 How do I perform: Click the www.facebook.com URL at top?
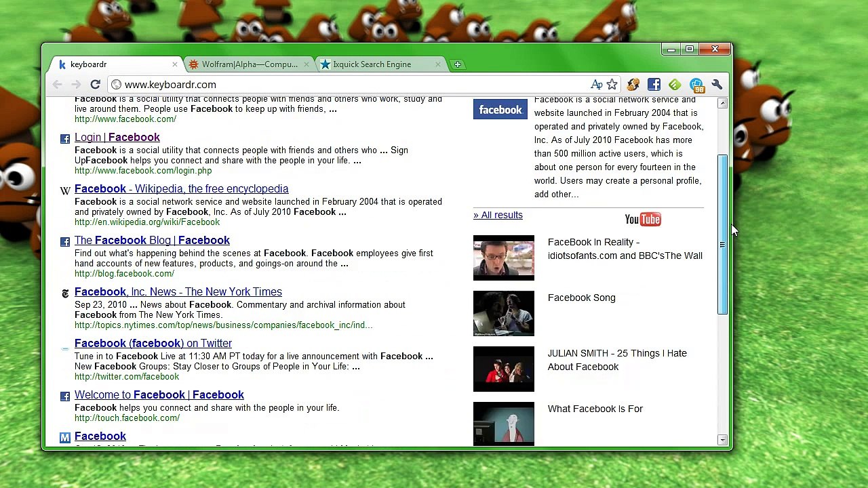(125, 119)
